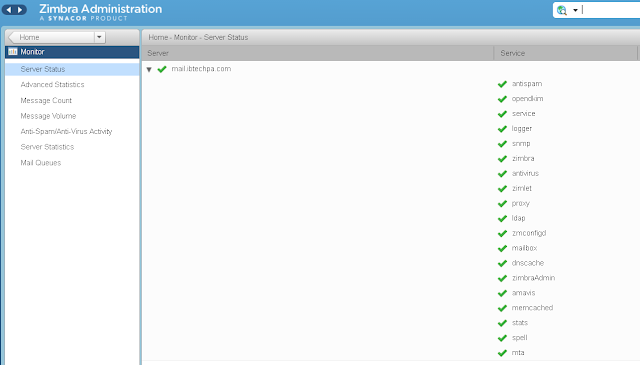The width and height of the screenshot is (640, 365).
Task: Select the amavis service label
Action: [x=523, y=293]
